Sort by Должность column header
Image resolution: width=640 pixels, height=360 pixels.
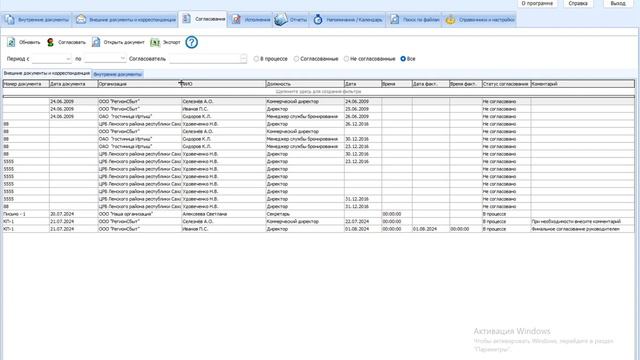(305, 84)
